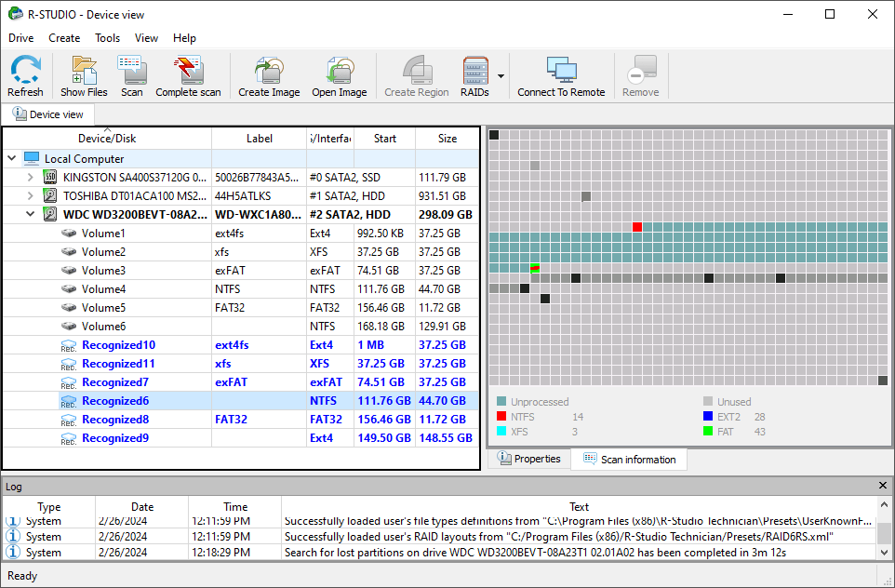Click the teal Unprocessed legend swatch
The height and width of the screenshot is (588, 895).
coord(501,401)
